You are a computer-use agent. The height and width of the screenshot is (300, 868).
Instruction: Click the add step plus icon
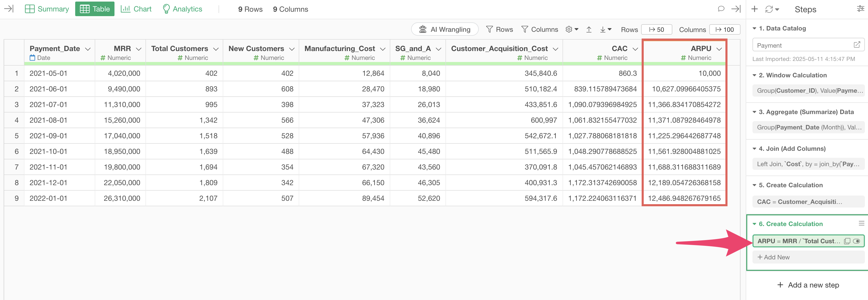point(755,9)
